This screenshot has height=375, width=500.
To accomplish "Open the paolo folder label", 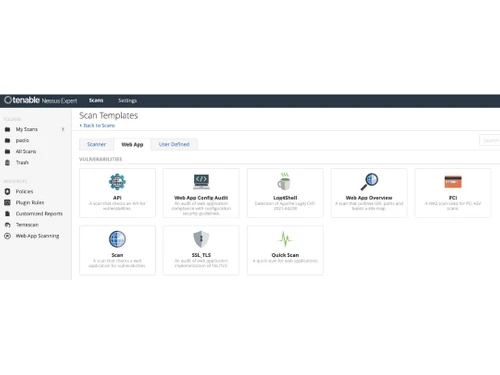I will point(22,140).
